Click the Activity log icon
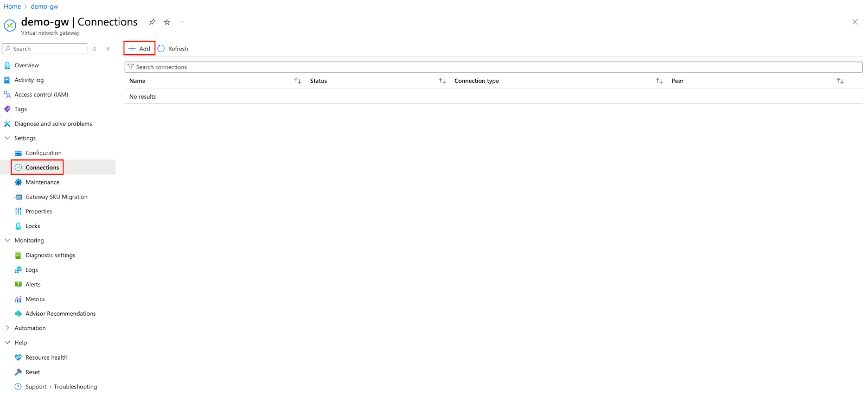 (x=7, y=80)
